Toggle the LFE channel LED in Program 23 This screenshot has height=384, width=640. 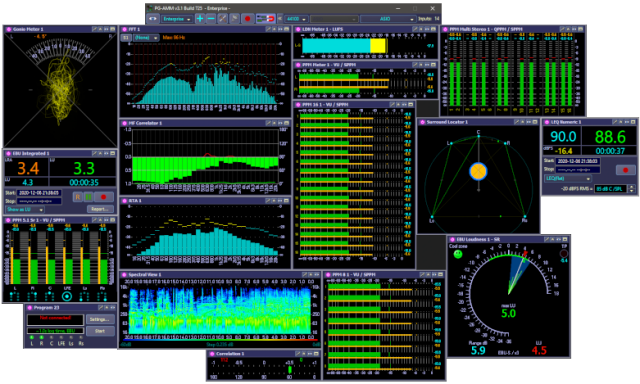[61, 337]
